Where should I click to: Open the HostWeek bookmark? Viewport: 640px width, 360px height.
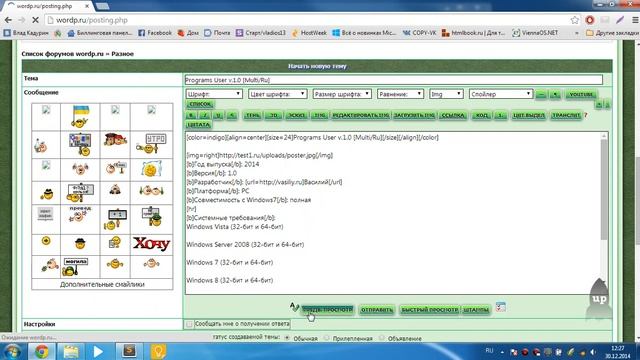[x=309, y=33]
